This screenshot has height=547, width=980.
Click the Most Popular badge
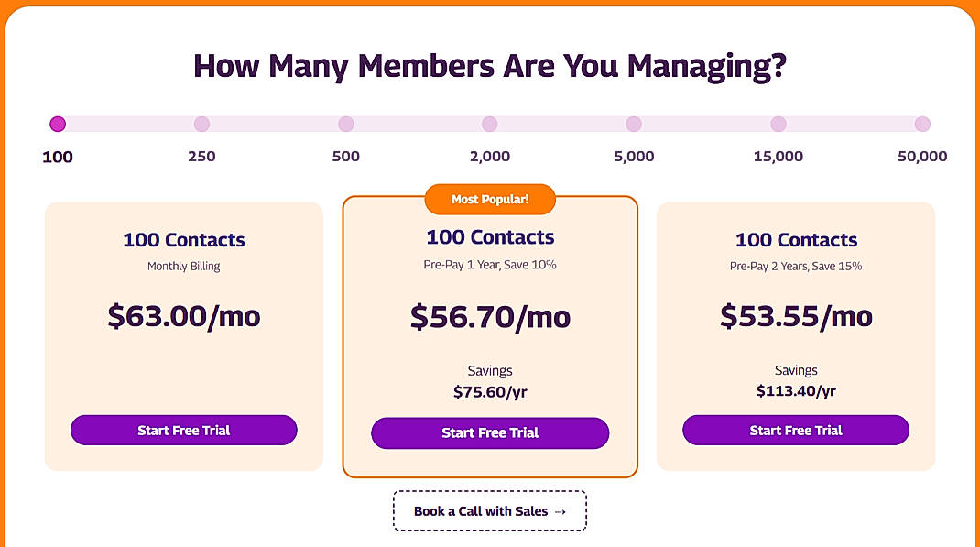(x=489, y=199)
